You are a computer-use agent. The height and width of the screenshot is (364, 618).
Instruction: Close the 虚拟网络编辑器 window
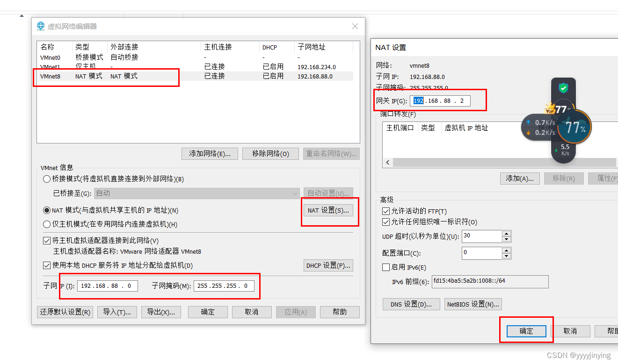tap(355, 27)
